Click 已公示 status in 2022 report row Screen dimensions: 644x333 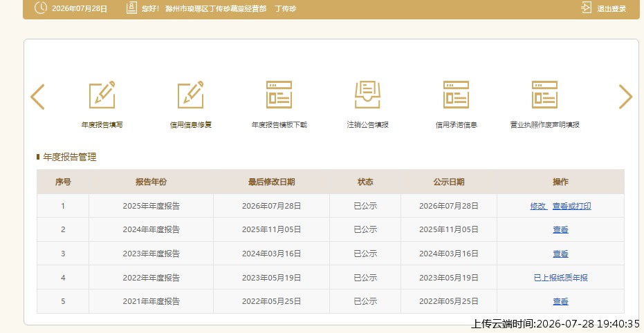pos(365,278)
